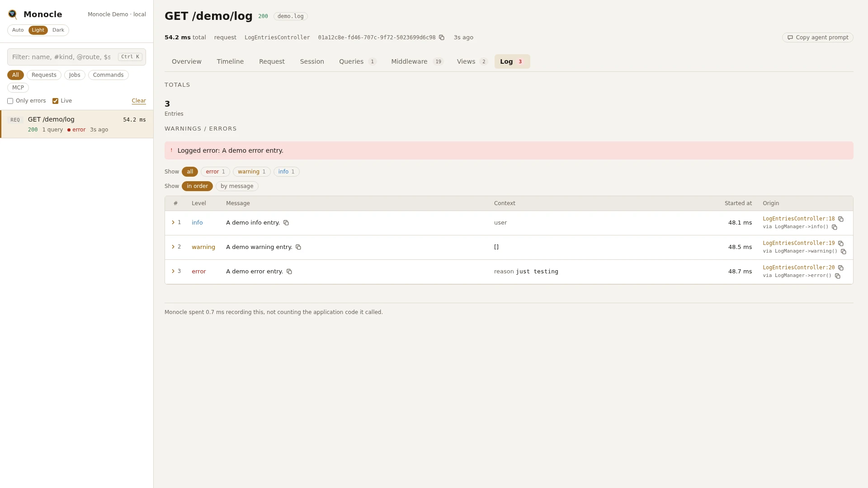Viewport: 868px width, 488px height.
Task: Uncheck the Live checkbox
Action: point(55,101)
